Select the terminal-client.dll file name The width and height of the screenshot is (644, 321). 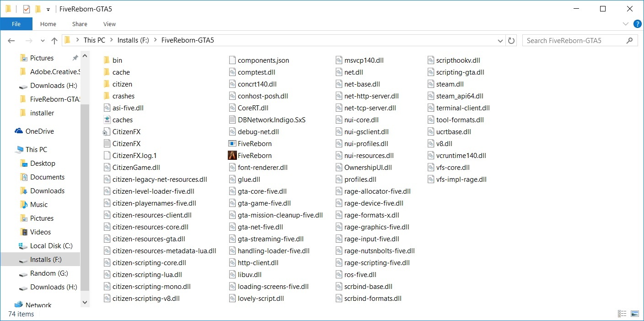[x=463, y=108]
